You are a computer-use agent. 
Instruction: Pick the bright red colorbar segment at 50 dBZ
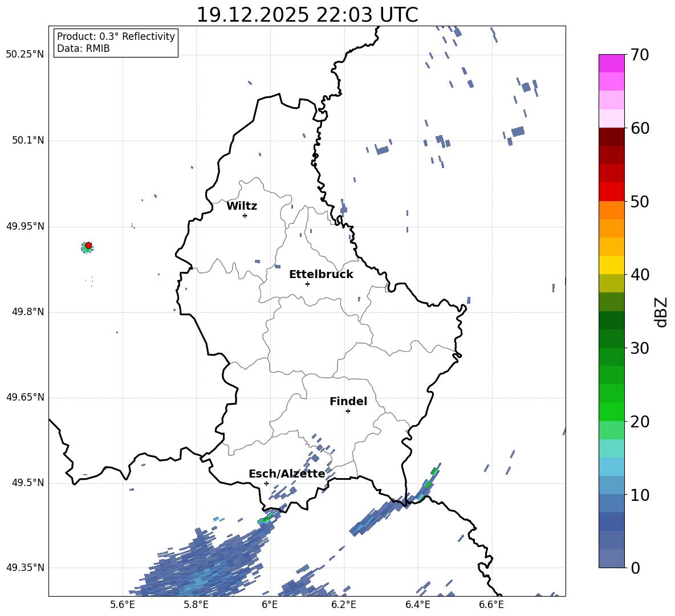tap(612, 191)
